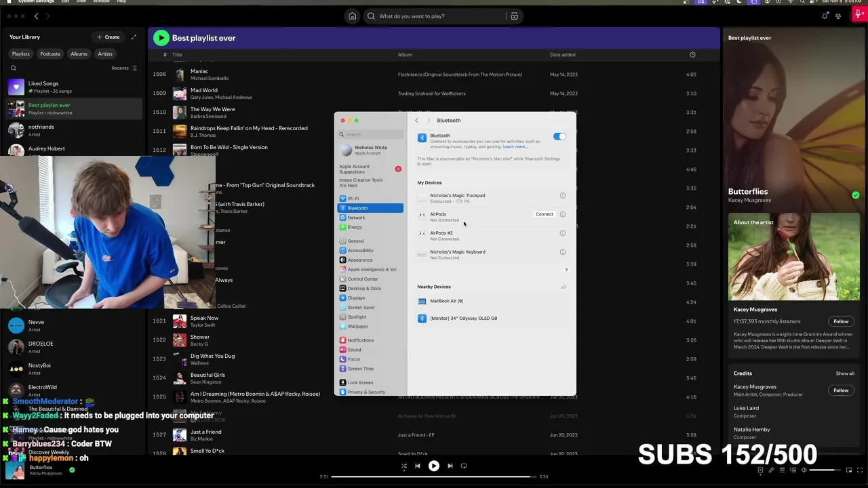Image resolution: width=868 pixels, height=488 pixels.
Task: Sort by duration clock column header
Action: coord(692,55)
